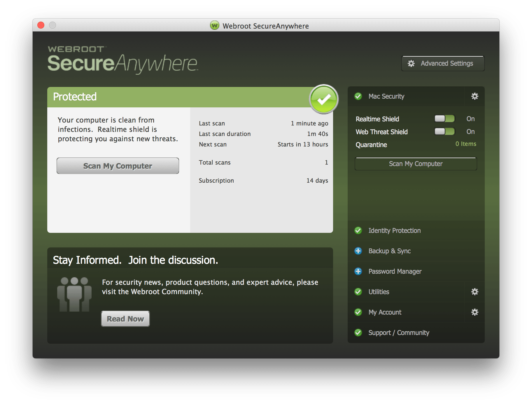Image resolution: width=532 pixels, height=405 pixels.
Task: Click the Last scan duration label
Action: (225, 134)
